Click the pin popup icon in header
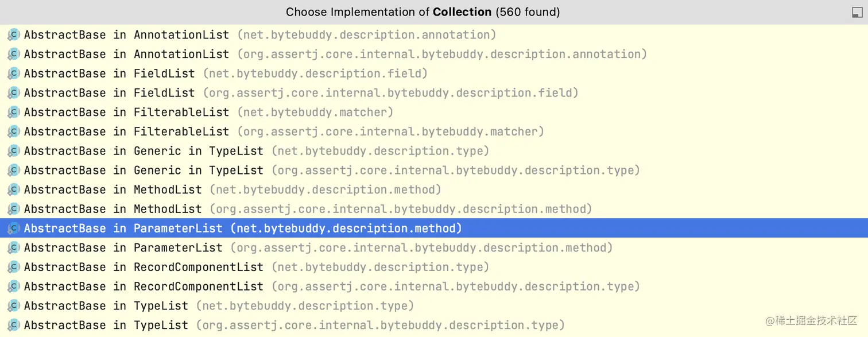Viewport: 868px width, 337px height. (x=857, y=13)
